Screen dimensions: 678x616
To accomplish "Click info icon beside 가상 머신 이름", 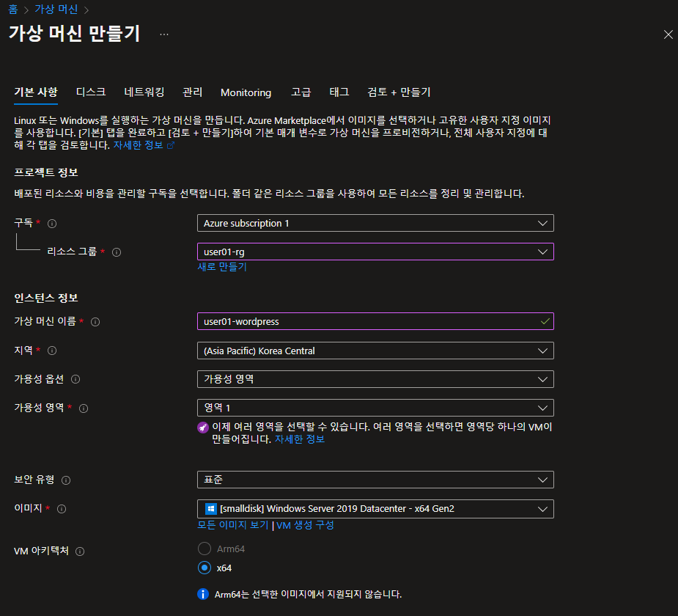I will pos(95,322).
